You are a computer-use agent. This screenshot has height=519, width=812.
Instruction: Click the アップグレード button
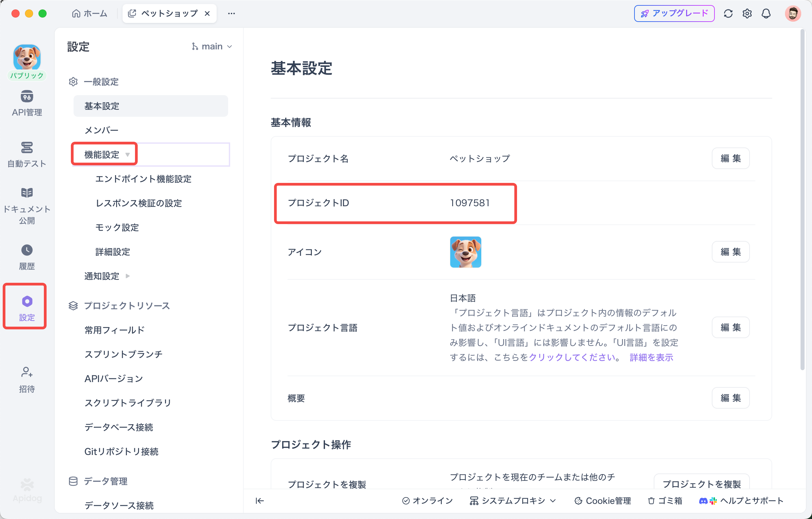674,13
